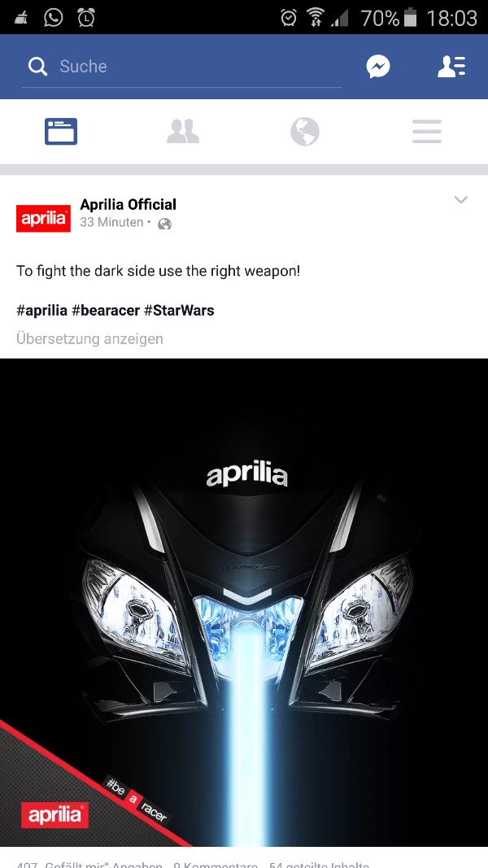
Task: Open the 33 Minuten post timestamp
Action: click(111, 223)
